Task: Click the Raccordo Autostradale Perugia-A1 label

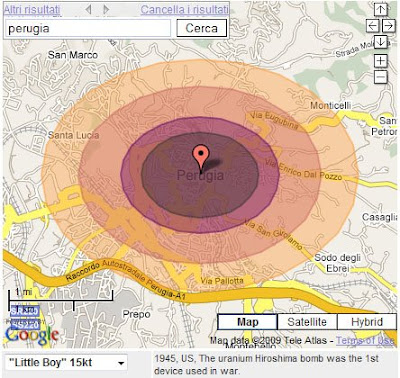Action: (x=125, y=280)
